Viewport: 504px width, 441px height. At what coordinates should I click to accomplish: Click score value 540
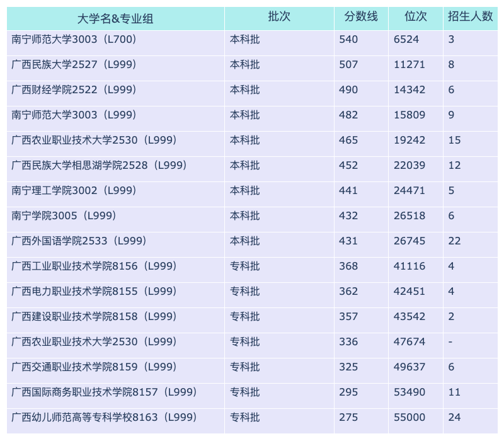click(x=348, y=39)
